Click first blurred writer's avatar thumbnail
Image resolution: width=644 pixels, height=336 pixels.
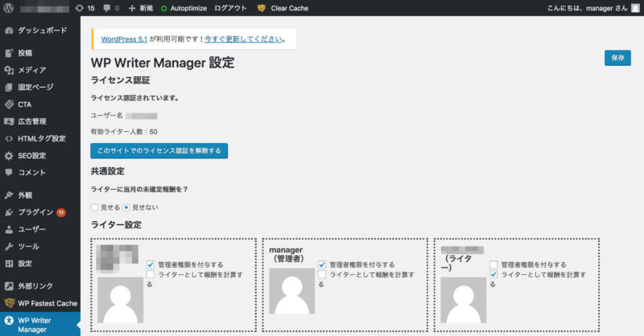click(x=120, y=300)
